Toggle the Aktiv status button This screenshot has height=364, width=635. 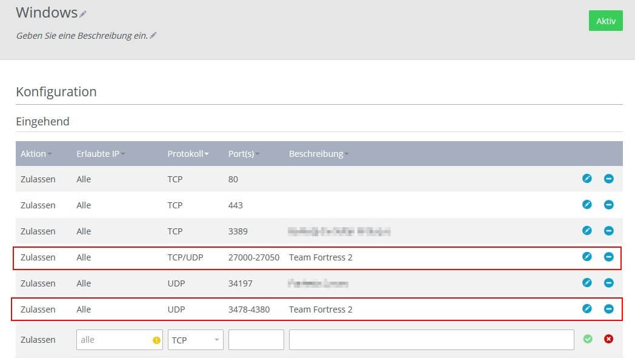(605, 21)
